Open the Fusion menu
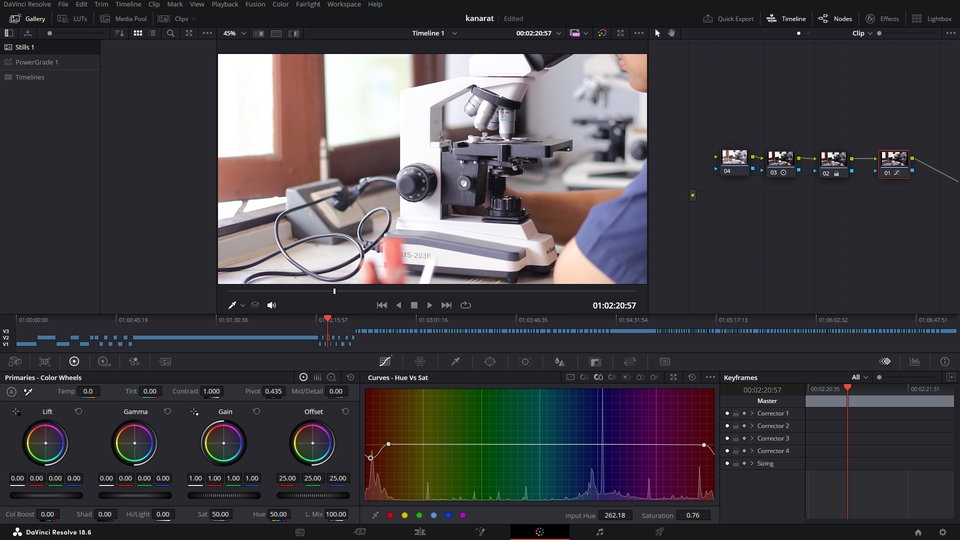Image resolution: width=960 pixels, height=540 pixels. click(255, 4)
